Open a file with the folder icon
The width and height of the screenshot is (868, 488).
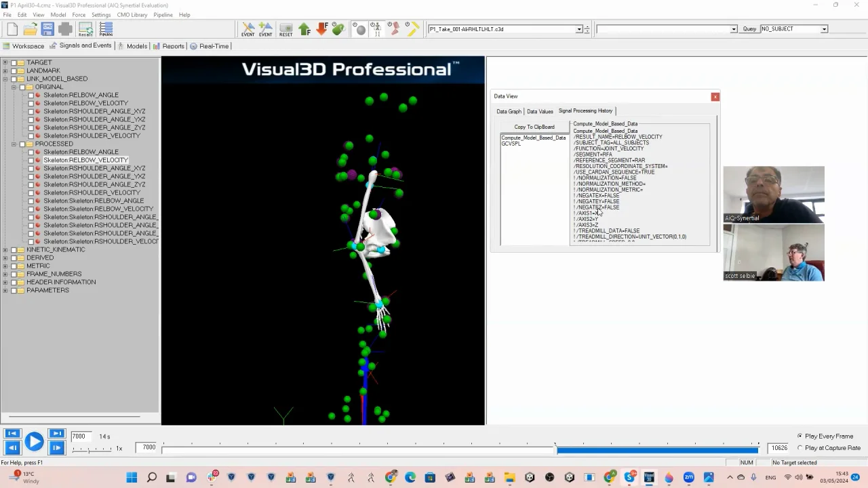(30, 29)
